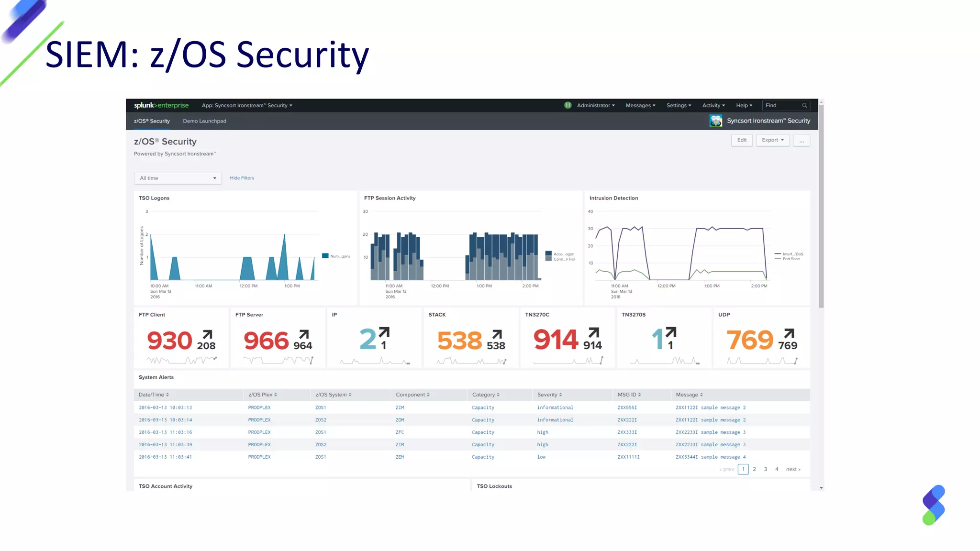
Task: Click the ZOM component cell
Action: tap(400, 420)
